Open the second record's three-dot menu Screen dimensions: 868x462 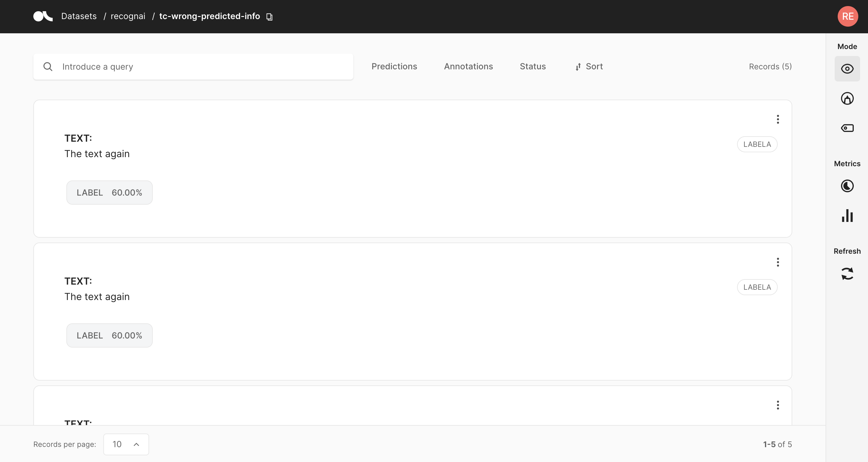[x=778, y=262]
